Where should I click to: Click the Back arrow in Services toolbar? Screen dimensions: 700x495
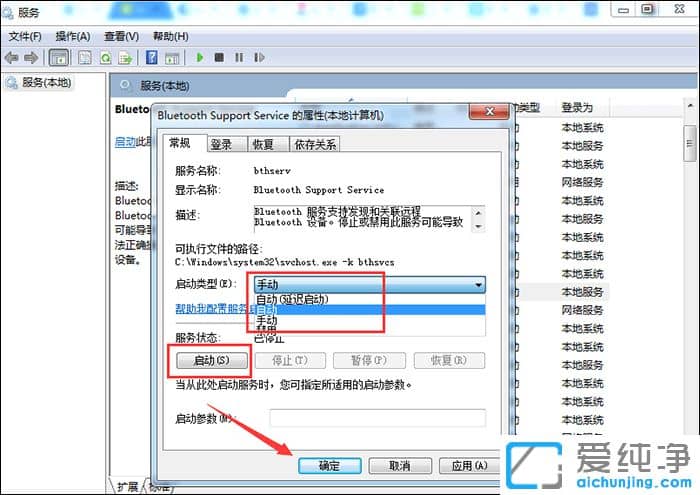[x=11, y=58]
